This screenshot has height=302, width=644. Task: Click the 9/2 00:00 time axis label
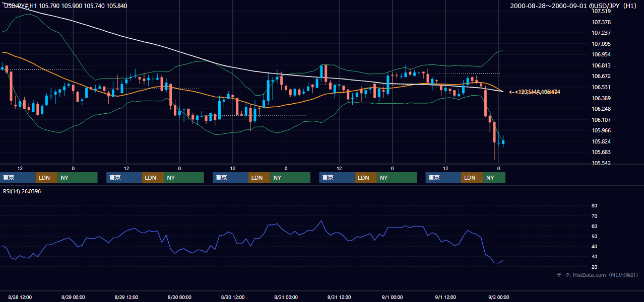point(498,297)
